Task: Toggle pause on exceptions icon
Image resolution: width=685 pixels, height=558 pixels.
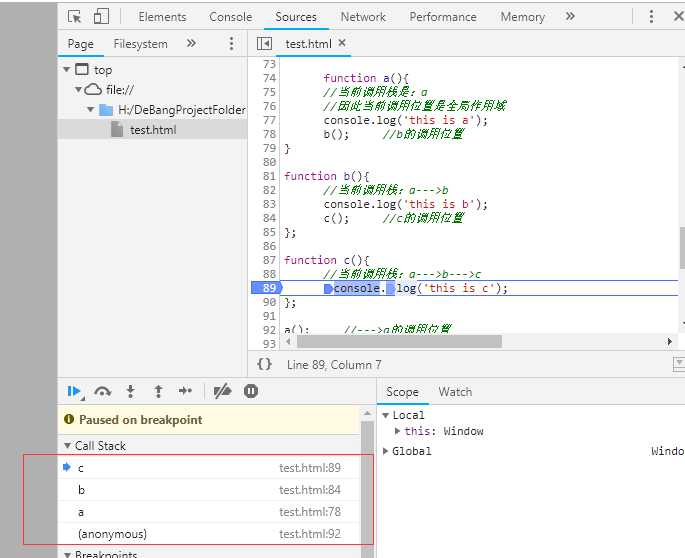Action: (x=251, y=391)
